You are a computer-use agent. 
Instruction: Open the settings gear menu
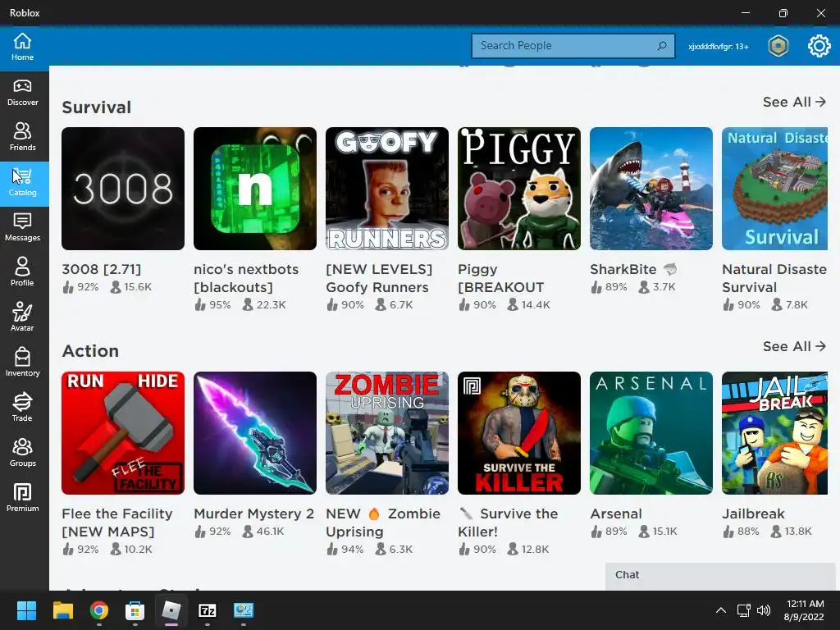click(x=819, y=46)
